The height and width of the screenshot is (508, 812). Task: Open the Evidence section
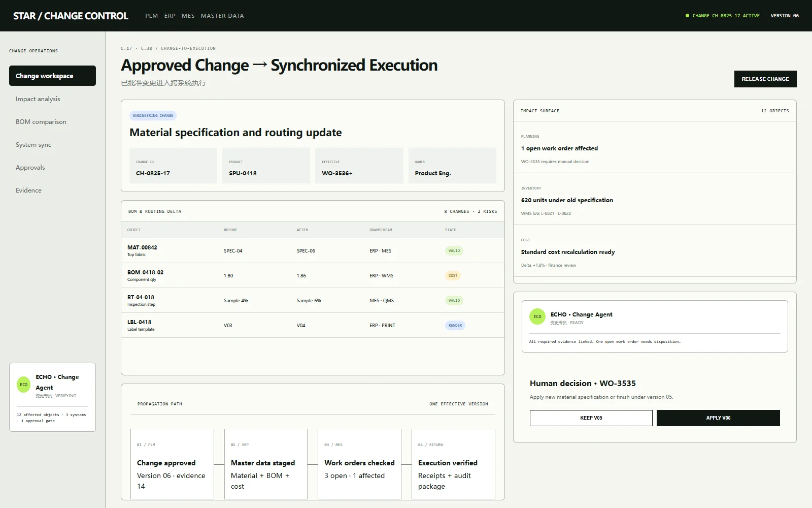point(52,190)
